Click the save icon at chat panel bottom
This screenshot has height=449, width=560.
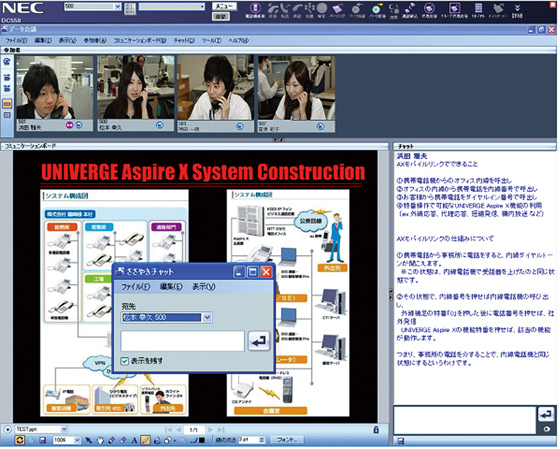(x=400, y=441)
